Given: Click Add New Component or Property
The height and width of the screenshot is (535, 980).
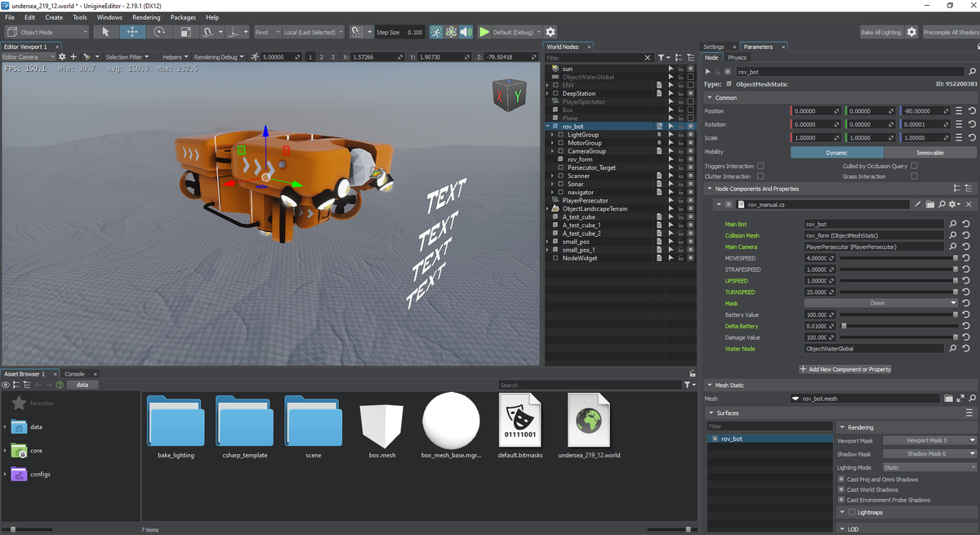Looking at the screenshot, I should 846,369.
